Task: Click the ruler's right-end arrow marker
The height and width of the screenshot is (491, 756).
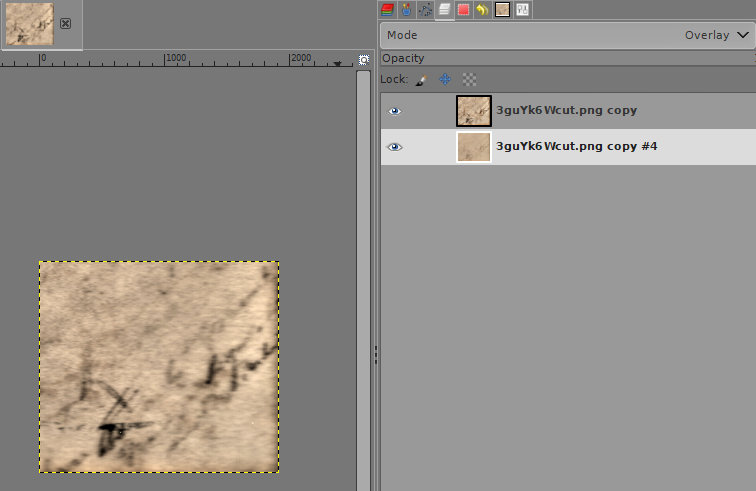Action: coord(337,62)
